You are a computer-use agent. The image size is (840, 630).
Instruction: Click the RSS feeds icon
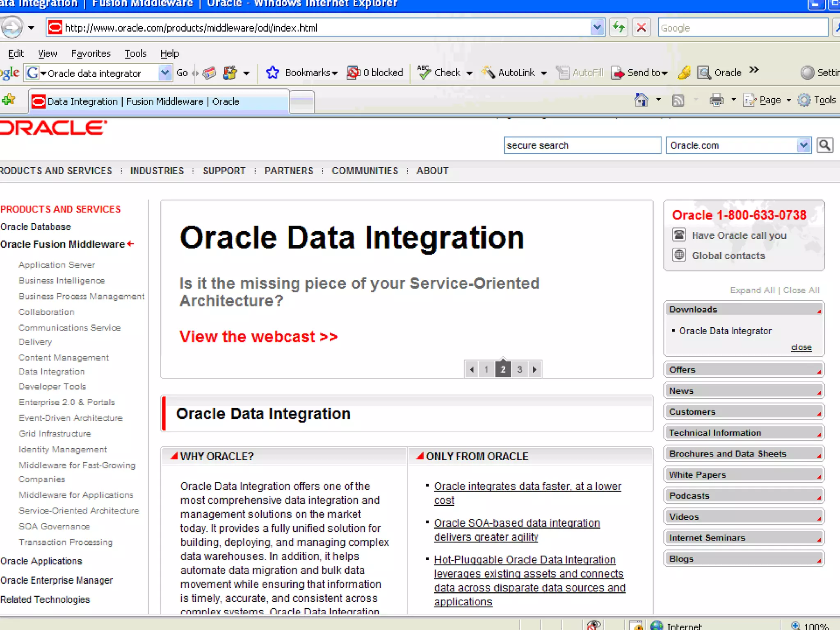click(x=678, y=100)
